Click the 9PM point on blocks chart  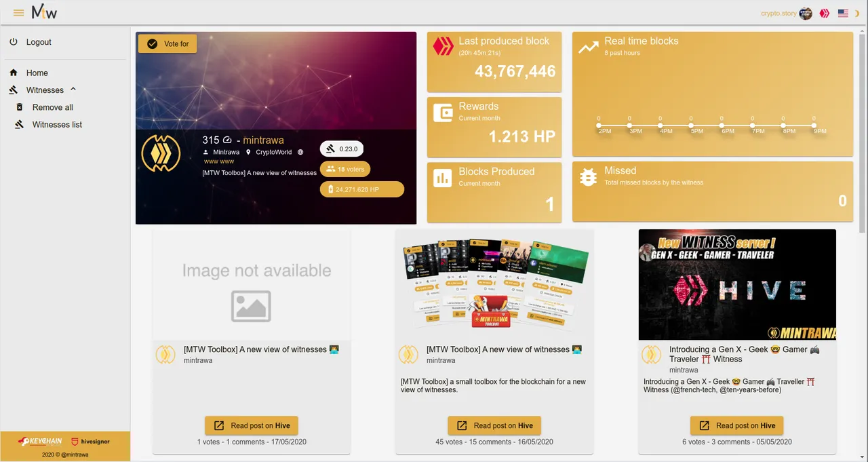(x=814, y=126)
